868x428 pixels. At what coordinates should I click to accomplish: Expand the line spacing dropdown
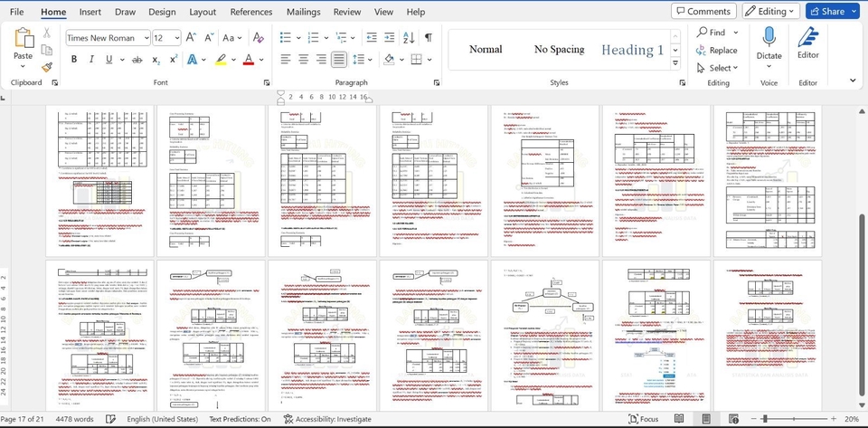pyautogui.click(x=370, y=59)
